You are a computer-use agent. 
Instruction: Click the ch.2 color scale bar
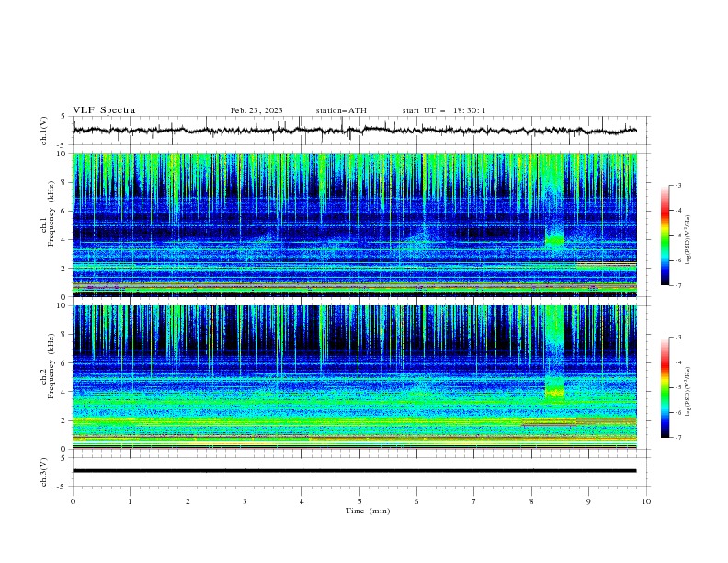tap(665, 387)
